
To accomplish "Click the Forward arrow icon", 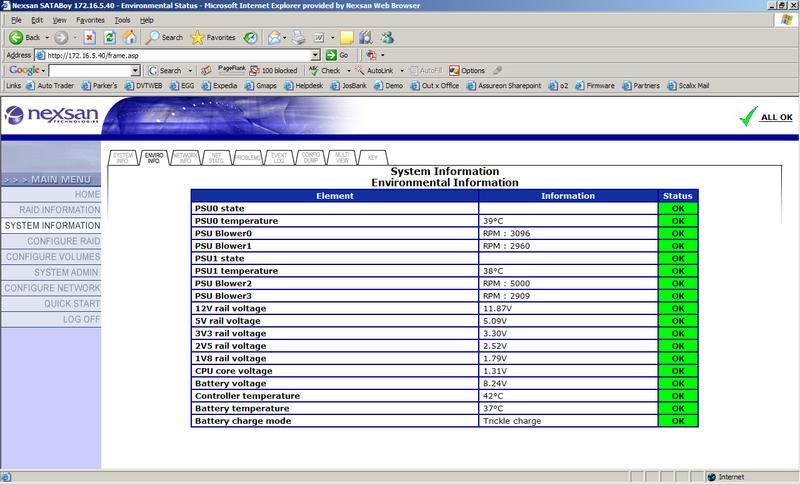I will [61, 37].
